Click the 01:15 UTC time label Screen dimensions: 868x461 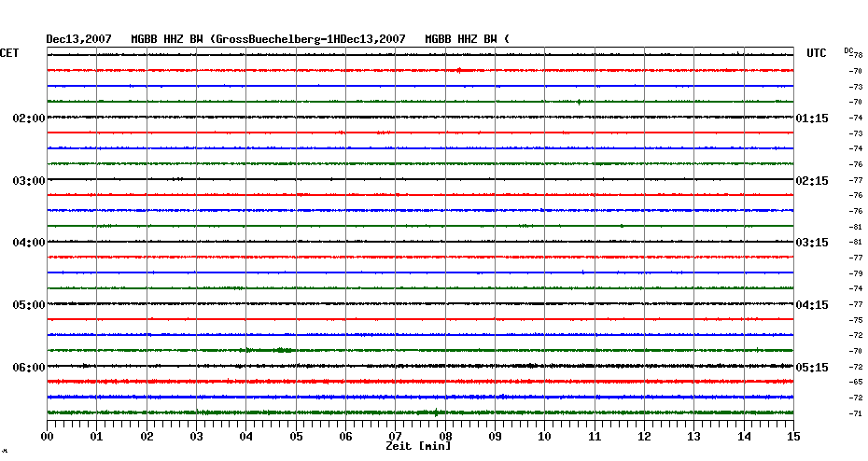(x=812, y=119)
